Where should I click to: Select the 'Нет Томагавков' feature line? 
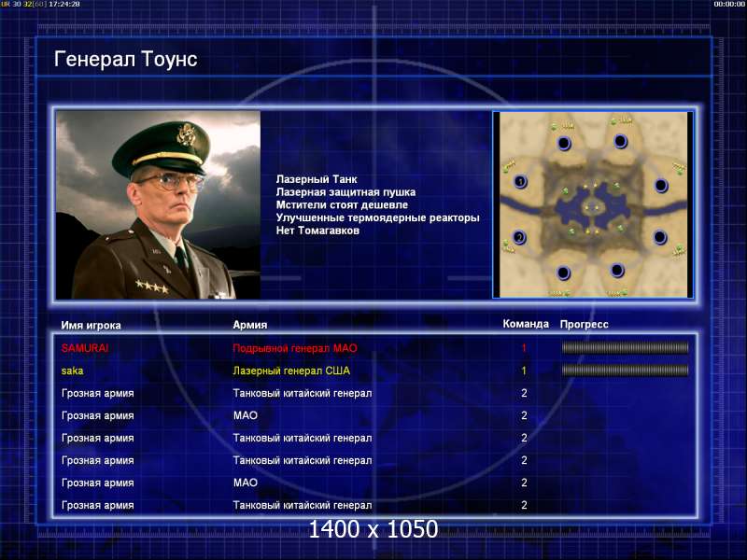click(x=317, y=231)
